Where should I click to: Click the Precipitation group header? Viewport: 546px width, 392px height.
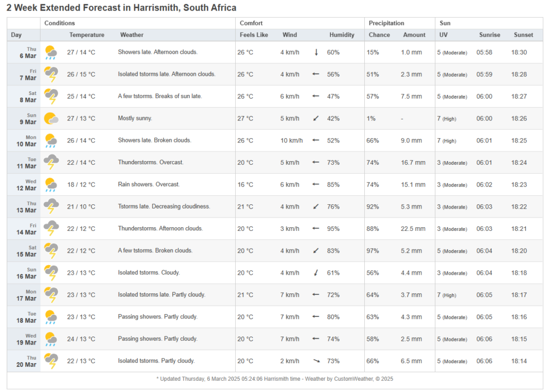(x=387, y=23)
